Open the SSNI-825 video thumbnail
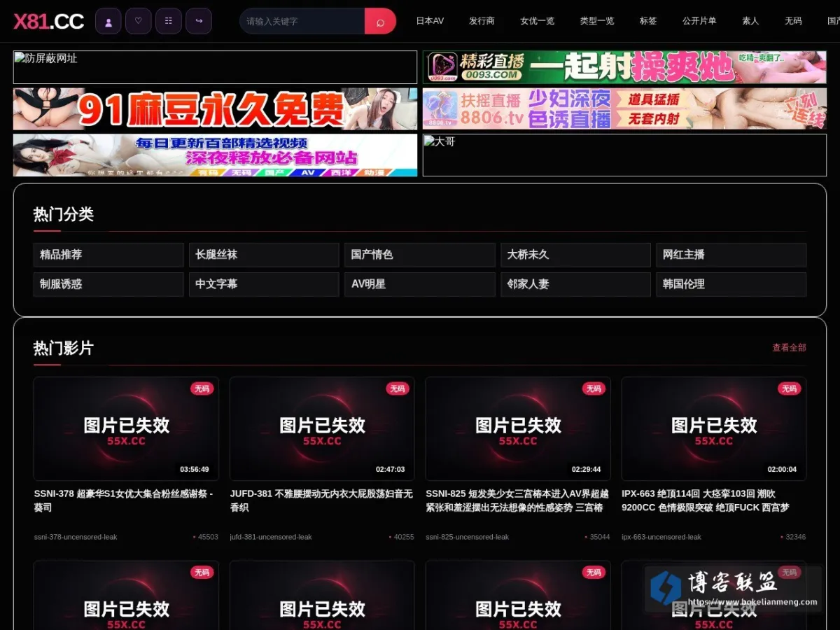 [518, 428]
